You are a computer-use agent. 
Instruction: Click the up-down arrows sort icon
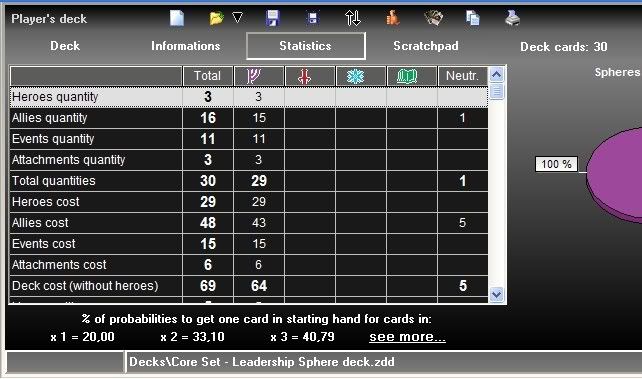353,18
